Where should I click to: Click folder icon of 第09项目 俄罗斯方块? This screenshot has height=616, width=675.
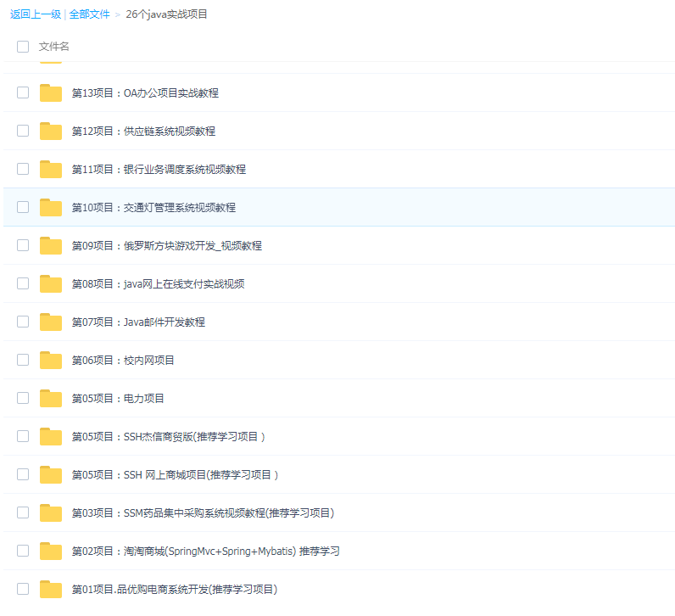point(51,245)
